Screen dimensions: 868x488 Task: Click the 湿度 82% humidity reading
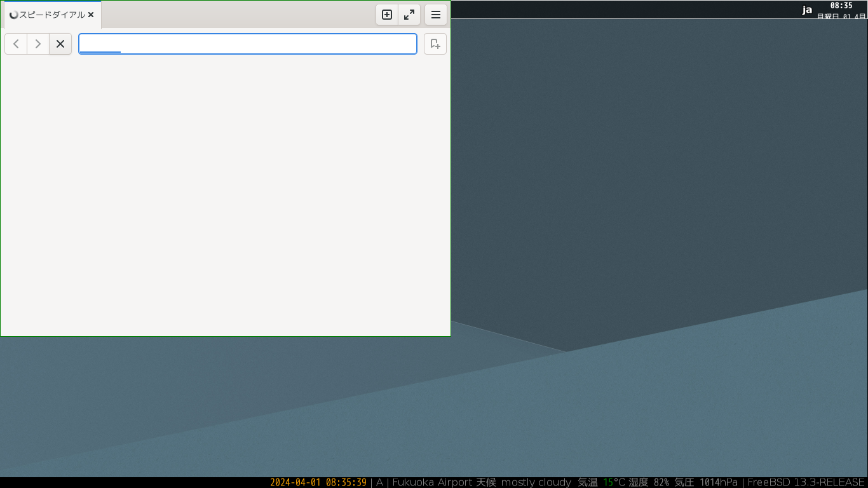(649, 482)
